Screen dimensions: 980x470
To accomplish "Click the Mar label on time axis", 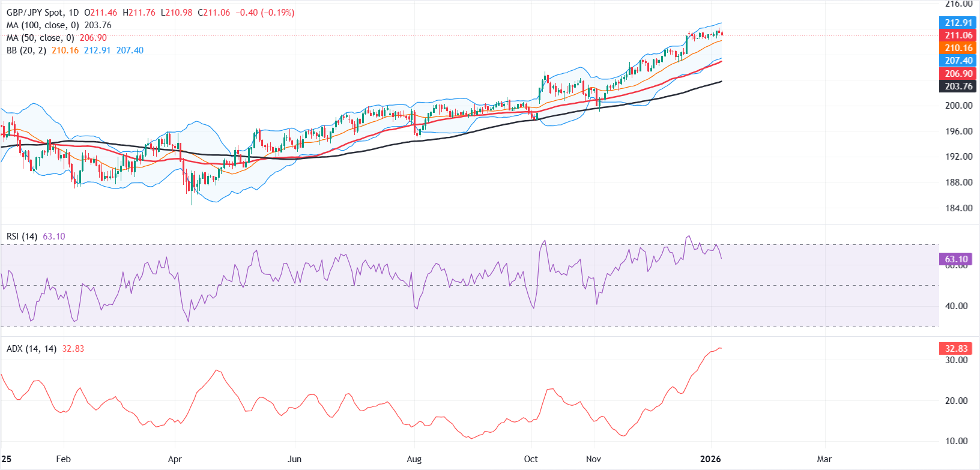I will (x=824, y=459).
